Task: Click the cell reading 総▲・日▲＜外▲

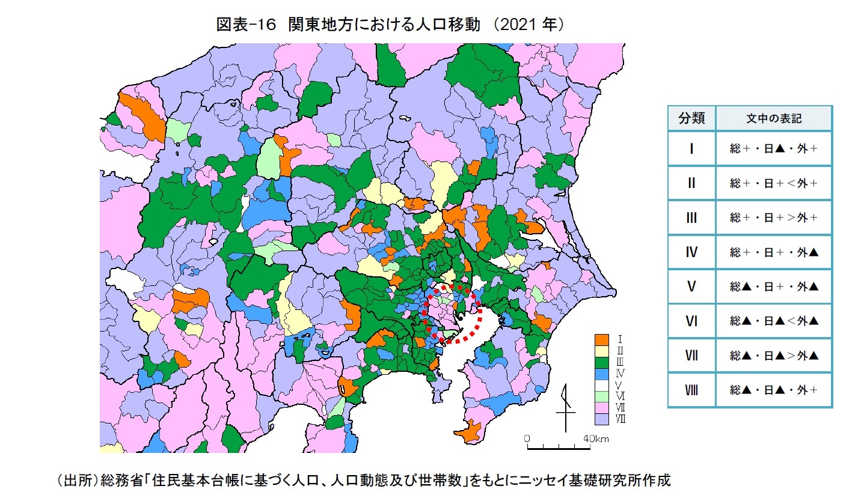Action: (774, 321)
